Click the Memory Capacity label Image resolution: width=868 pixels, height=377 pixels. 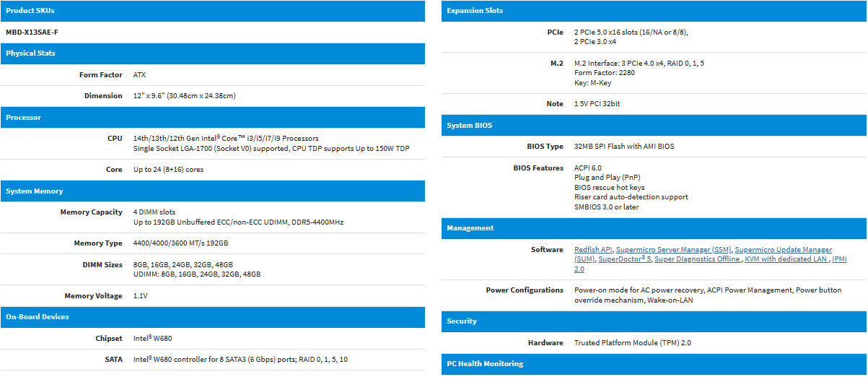(x=92, y=212)
